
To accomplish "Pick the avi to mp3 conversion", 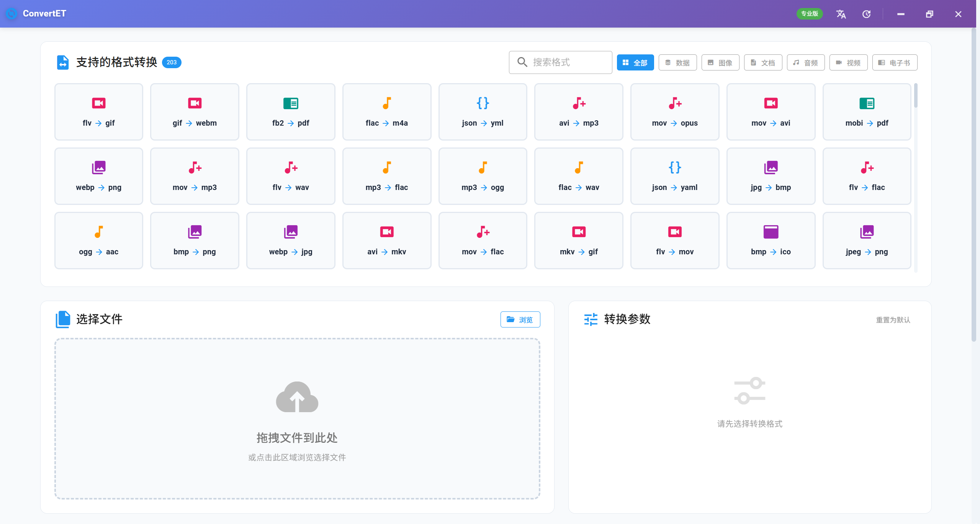I will click(579, 112).
